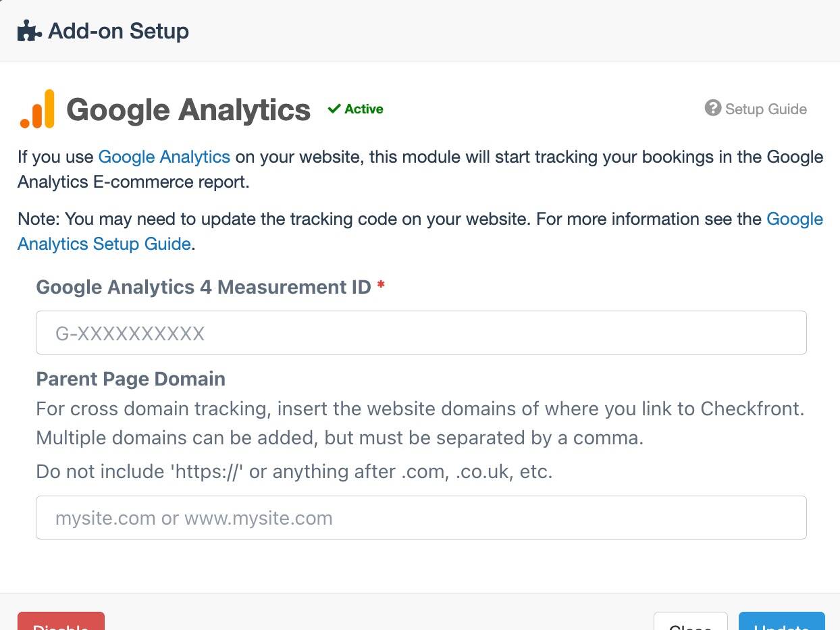The image size is (840, 630).
Task: Focus the G-XXXXXXXXXX Measurement ID field
Action: point(421,332)
